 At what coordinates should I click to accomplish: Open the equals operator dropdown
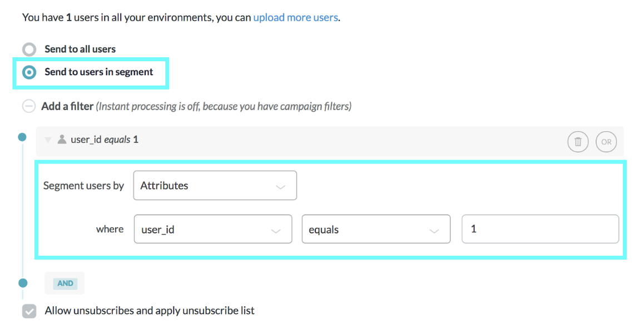click(x=376, y=229)
